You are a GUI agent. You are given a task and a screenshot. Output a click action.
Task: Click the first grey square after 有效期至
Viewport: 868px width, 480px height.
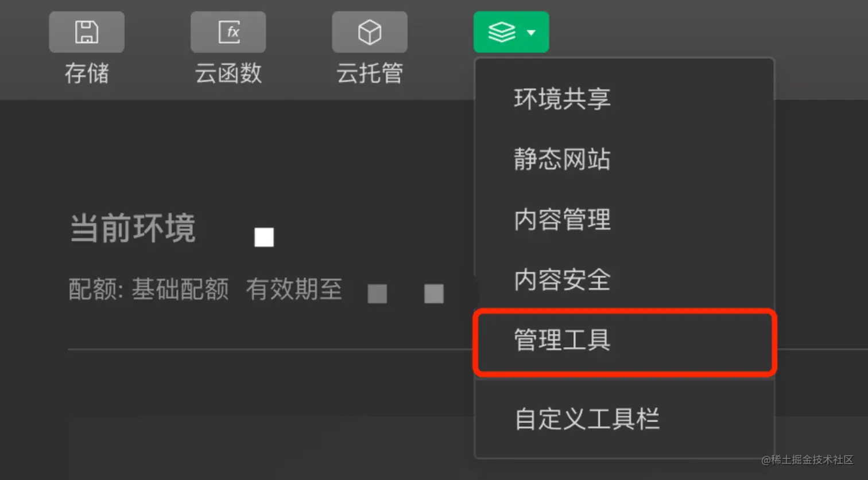click(377, 294)
